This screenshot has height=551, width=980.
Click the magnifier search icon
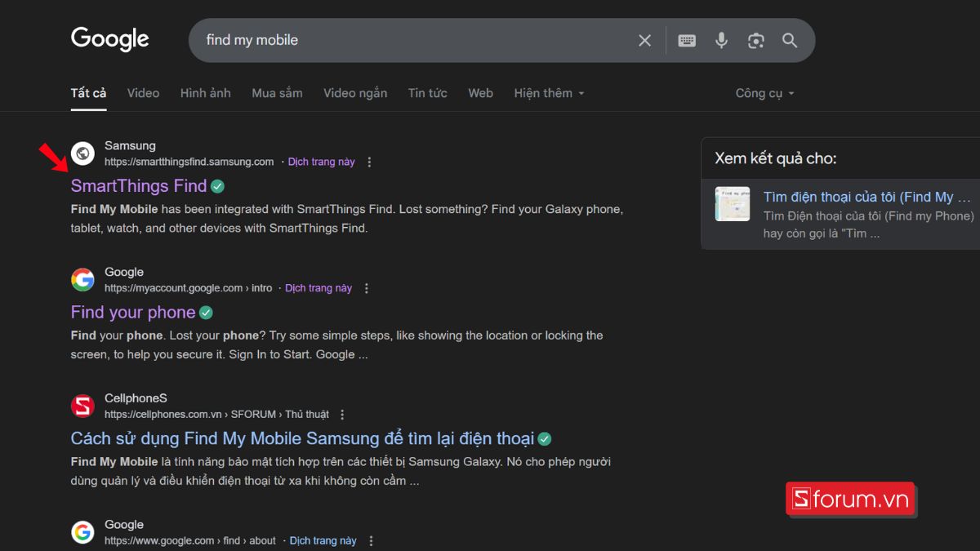pos(790,40)
